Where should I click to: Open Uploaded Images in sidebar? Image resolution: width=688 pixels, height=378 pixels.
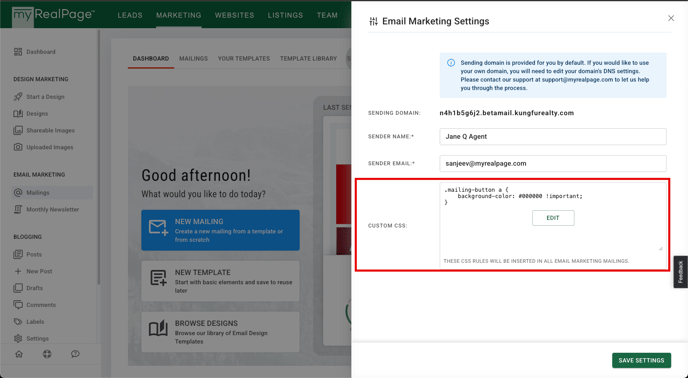(50, 147)
